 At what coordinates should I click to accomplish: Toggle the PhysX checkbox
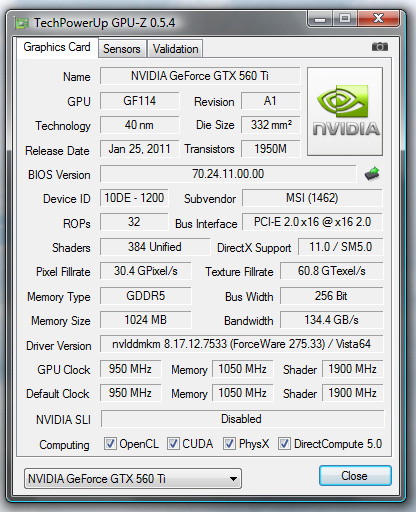[x=229, y=443]
